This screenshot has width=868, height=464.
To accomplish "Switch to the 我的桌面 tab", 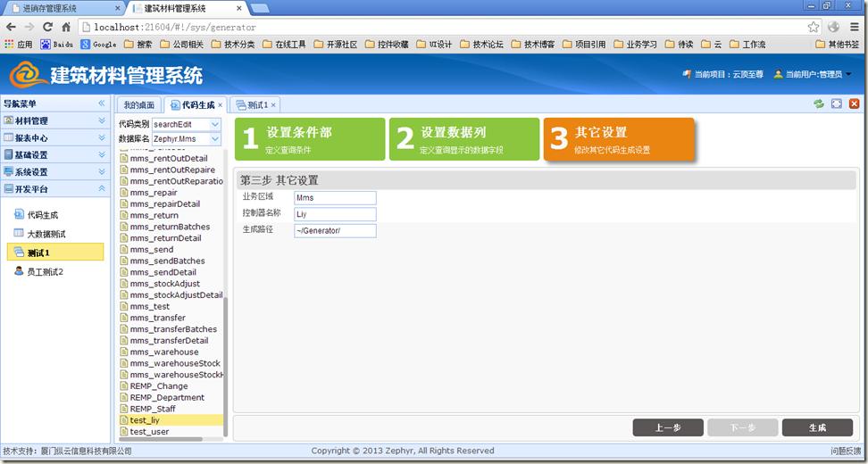I will (138, 105).
